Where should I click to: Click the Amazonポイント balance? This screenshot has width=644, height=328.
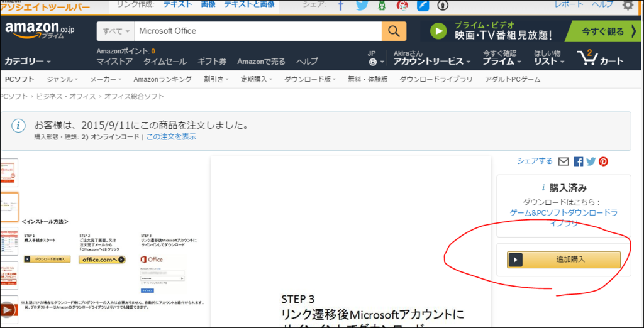click(126, 52)
